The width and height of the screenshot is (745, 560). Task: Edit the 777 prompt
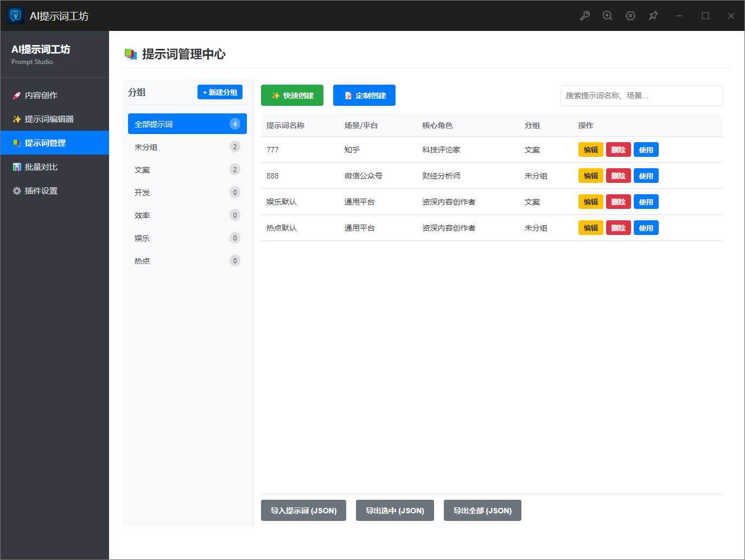click(x=590, y=150)
